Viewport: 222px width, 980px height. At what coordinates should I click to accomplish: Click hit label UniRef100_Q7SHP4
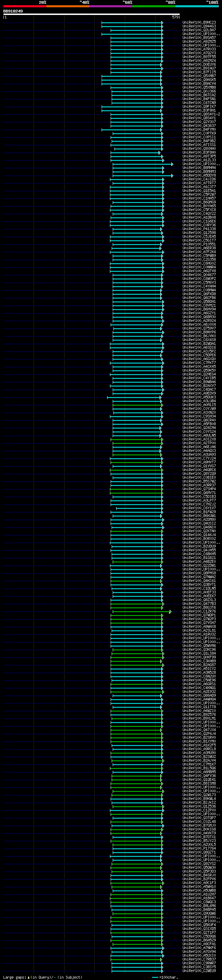(x=199, y=489)
